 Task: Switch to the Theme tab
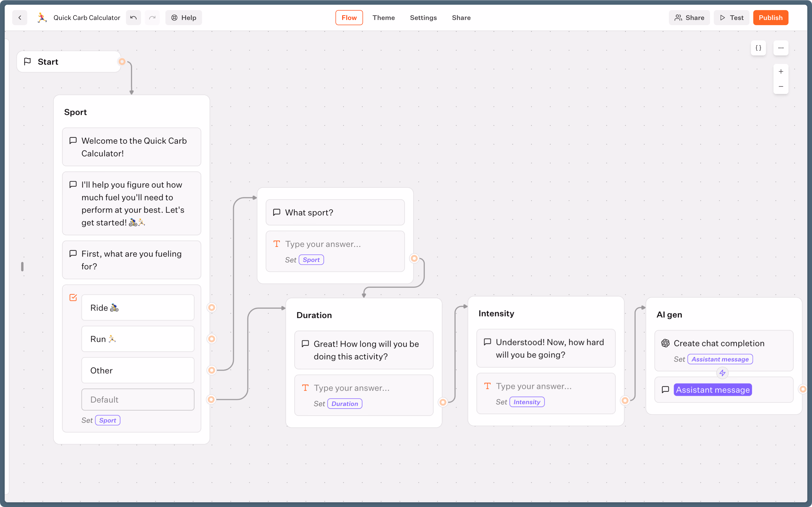point(383,18)
